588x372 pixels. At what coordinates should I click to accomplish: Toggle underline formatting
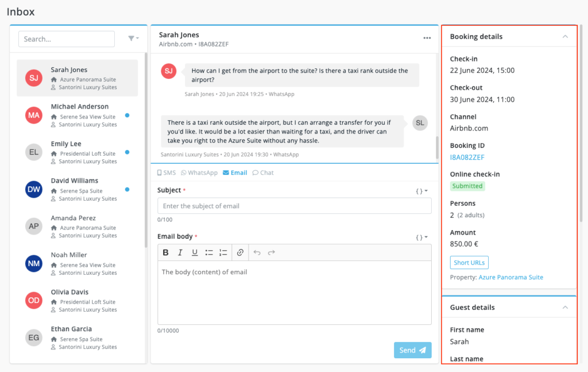[194, 252]
